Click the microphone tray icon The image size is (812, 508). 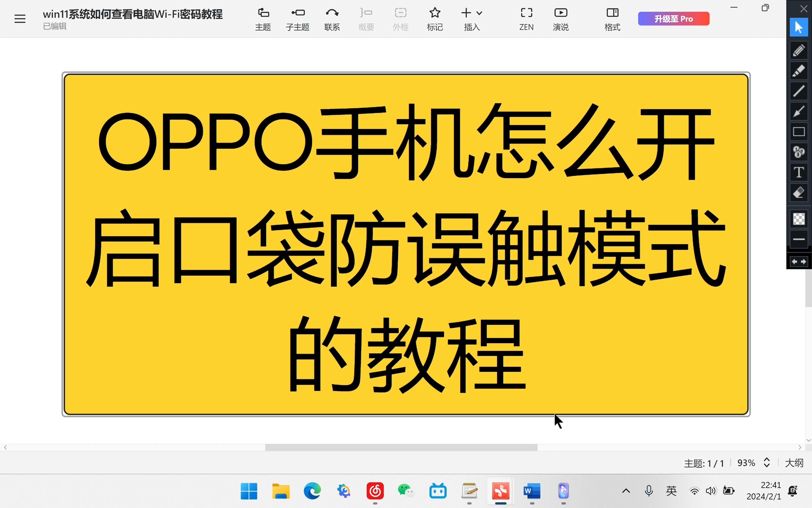[x=649, y=491]
